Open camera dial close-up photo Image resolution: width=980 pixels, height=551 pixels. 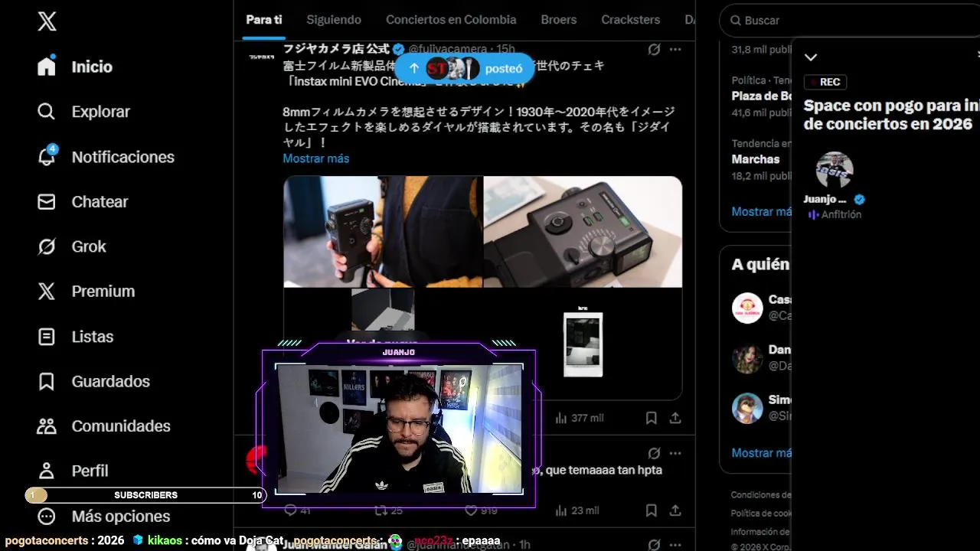point(583,231)
